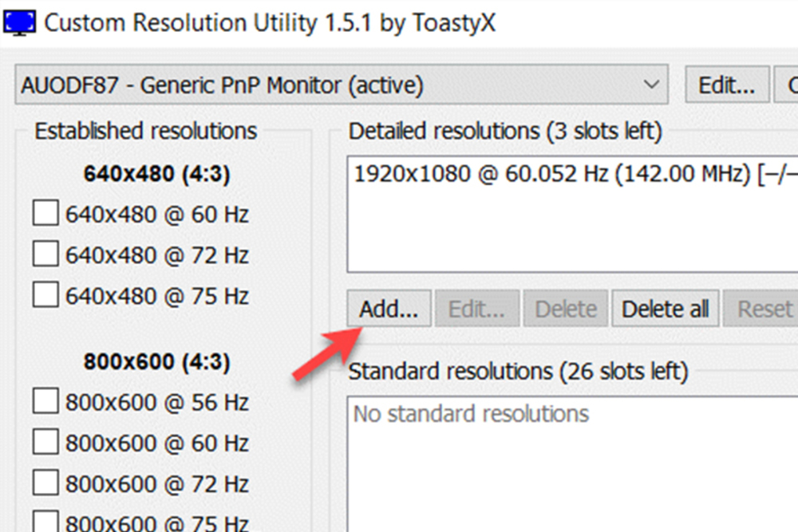Open the AUODF87 monitor selection dropdown
This screenshot has height=532, width=798.
652,85
